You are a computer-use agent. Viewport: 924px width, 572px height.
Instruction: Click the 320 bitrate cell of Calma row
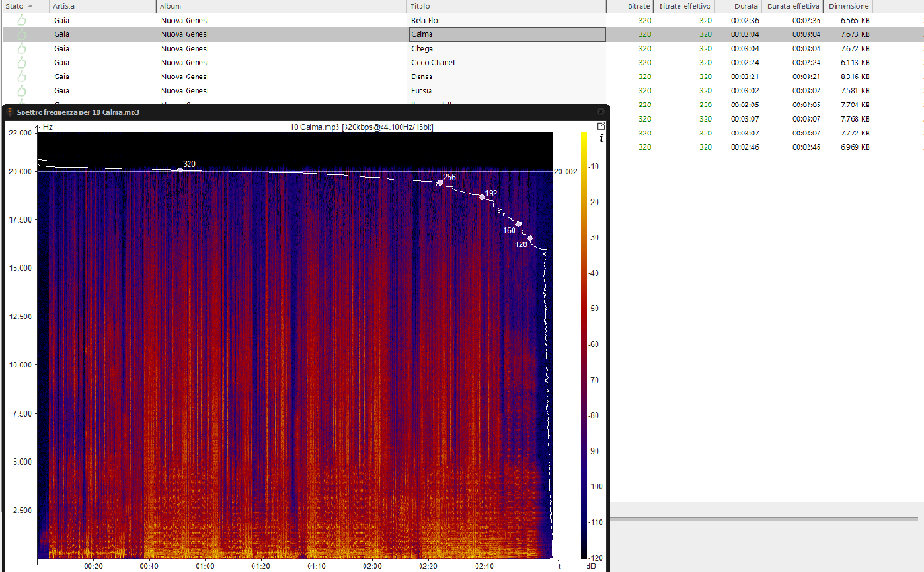(x=644, y=34)
